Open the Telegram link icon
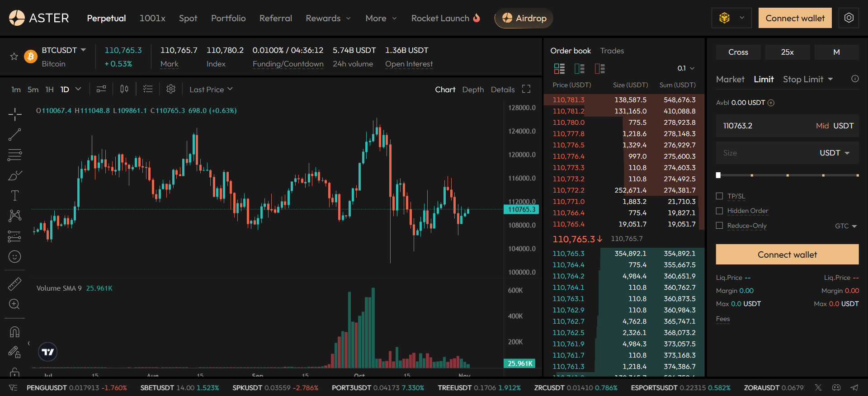This screenshot has width=868, height=396. (854, 387)
